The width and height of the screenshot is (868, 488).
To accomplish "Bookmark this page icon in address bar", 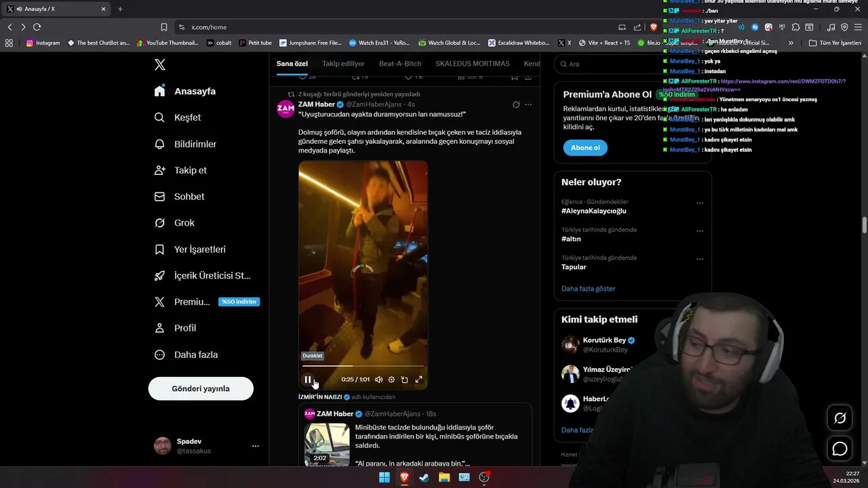I will 163,27.
